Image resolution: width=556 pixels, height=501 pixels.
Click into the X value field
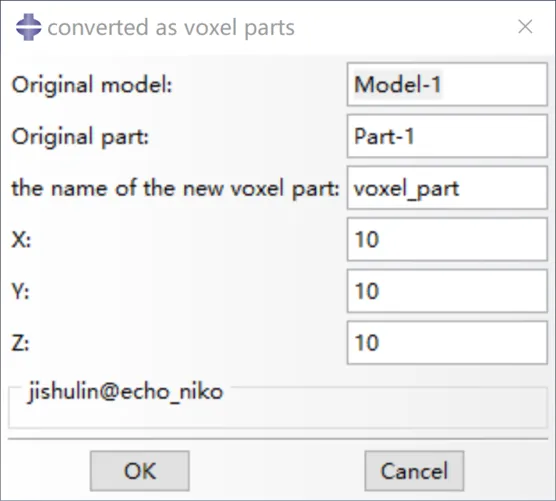pos(447,240)
